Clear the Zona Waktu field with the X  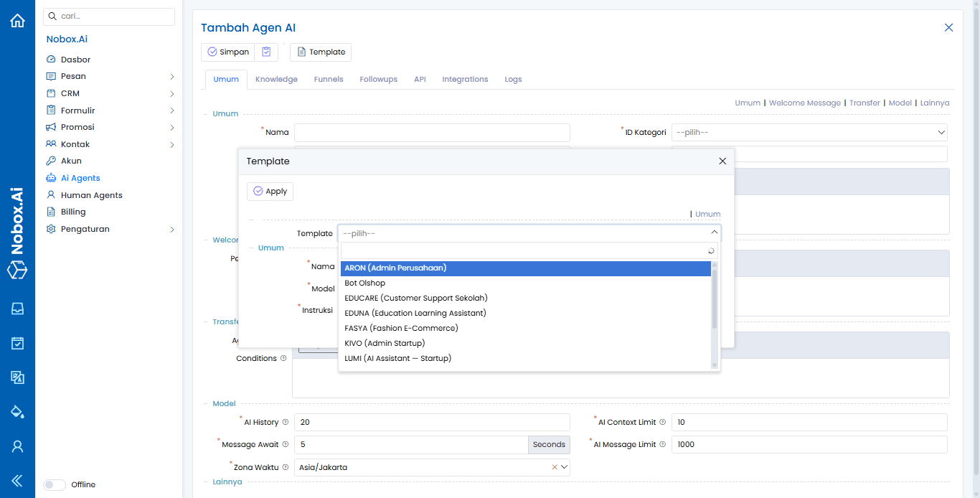point(553,466)
